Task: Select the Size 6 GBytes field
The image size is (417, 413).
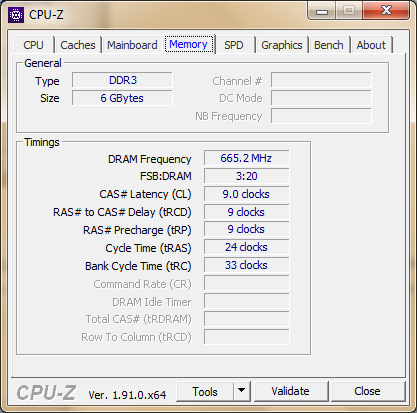Action: click(122, 98)
